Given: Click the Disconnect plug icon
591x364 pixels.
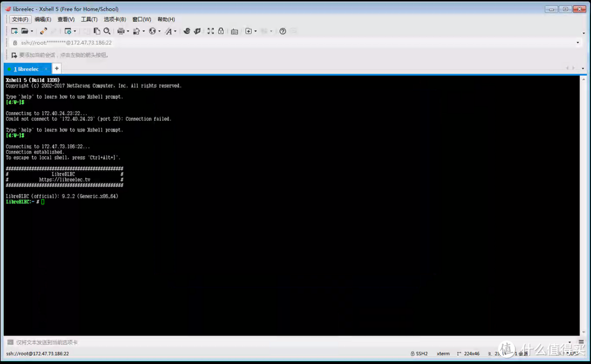Looking at the screenshot, I should click(x=43, y=31).
